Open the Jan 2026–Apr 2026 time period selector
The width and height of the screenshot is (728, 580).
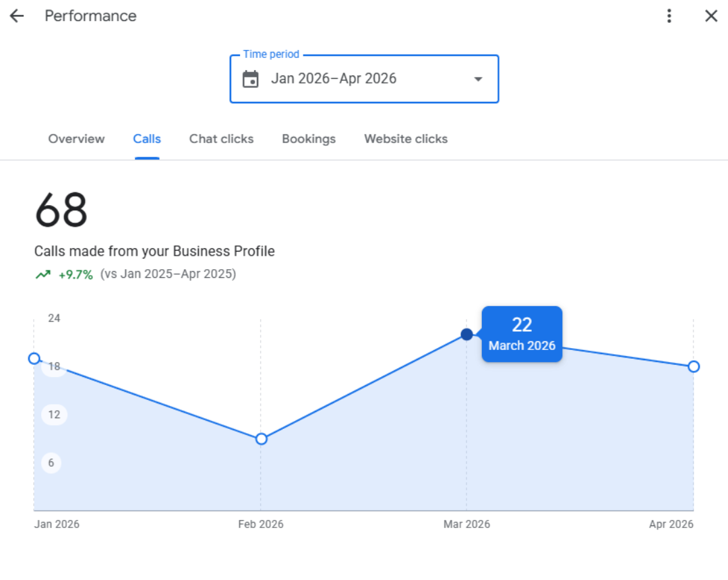(x=364, y=79)
